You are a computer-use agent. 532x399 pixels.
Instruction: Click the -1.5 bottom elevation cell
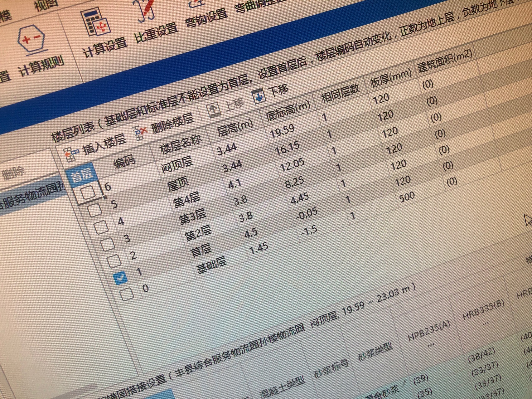pyautogui.click(x=309, y=231)
